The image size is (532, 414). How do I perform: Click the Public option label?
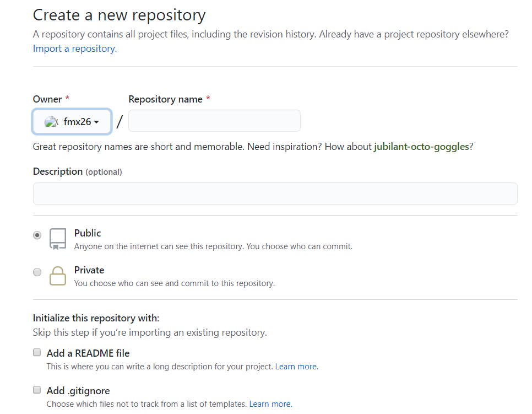88,233
